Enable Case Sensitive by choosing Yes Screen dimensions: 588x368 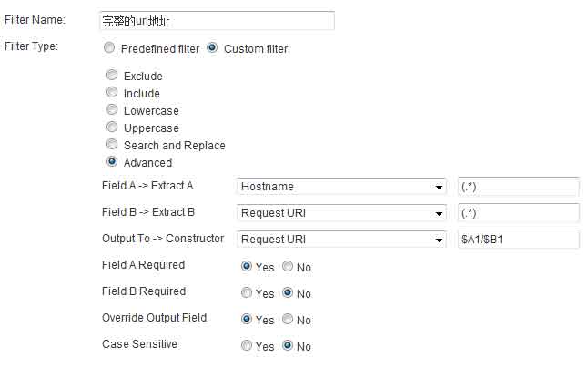tap(247, 346)
